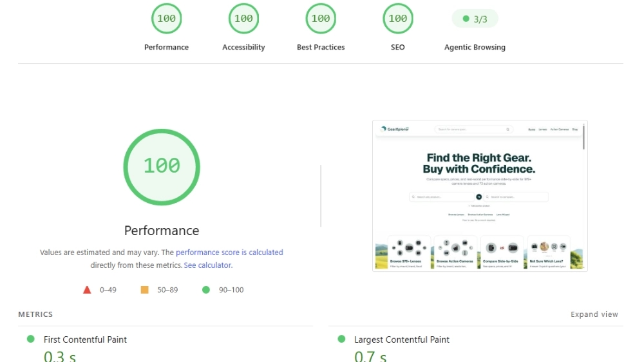Screen dimensions: 644x362
Task: Open the Best Practices score gauge
Action: click(321, 19)
